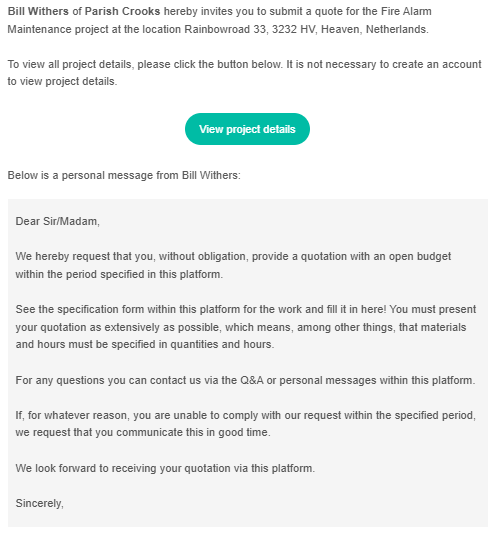
Task: Click the Rainbowroad 33 address text
Action: coord(225,29)
